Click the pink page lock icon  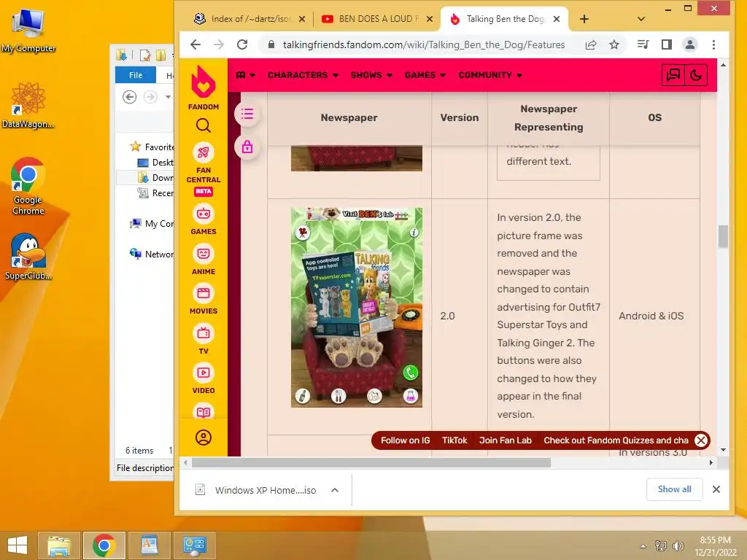pos(247,147)
